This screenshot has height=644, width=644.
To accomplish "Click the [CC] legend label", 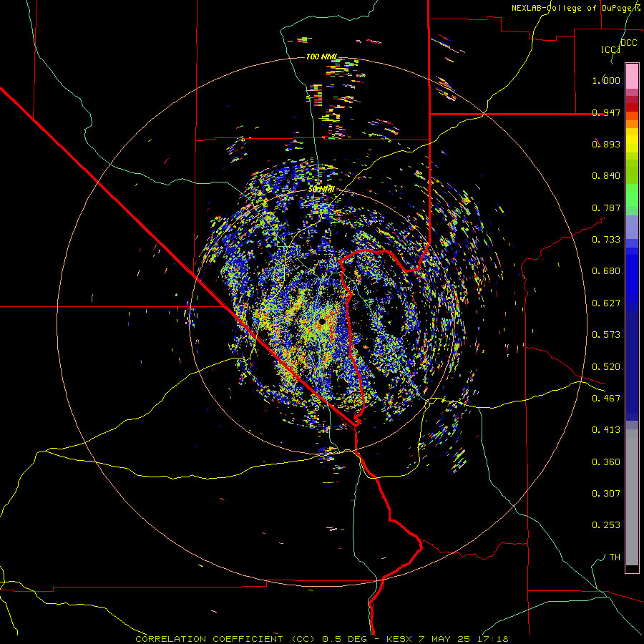I will point(610,49).
